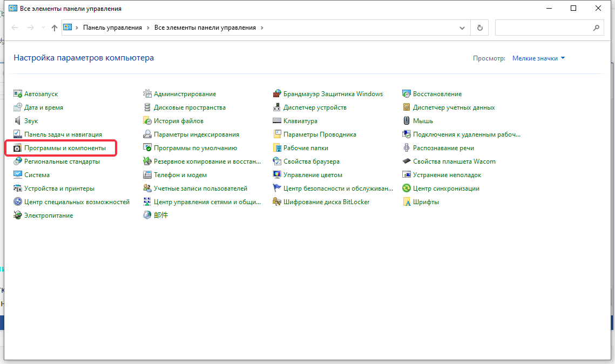
Task: Open Распознавание речи link
Action: point(443,148)
